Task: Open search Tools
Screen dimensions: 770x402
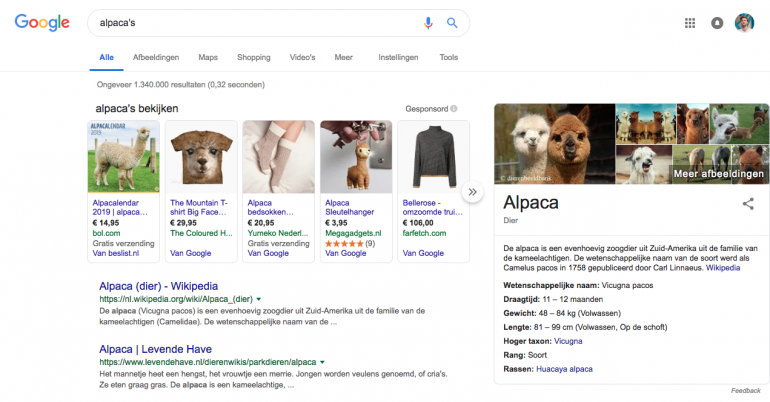Action: coord(448,57)
